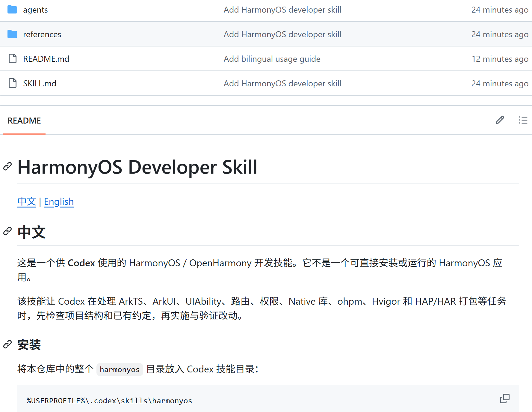Click the %USERPROFILE%\.codex\skills\harmonyos path text
This screenshot has width=532, height=412.
109,401
